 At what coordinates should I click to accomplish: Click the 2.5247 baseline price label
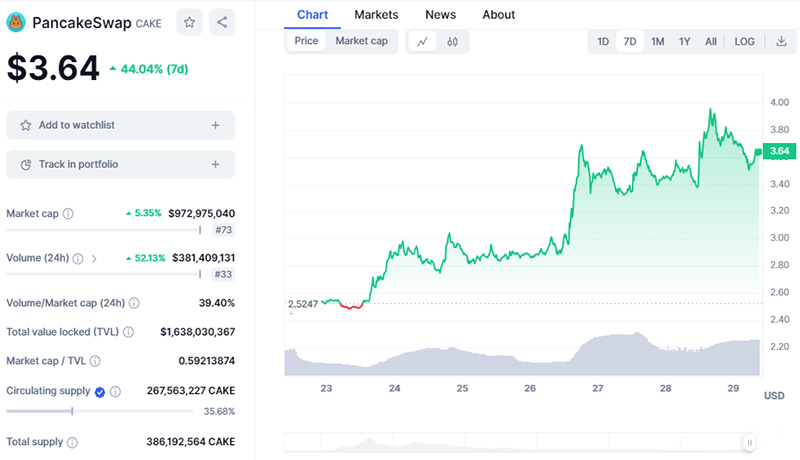(303, 304)
